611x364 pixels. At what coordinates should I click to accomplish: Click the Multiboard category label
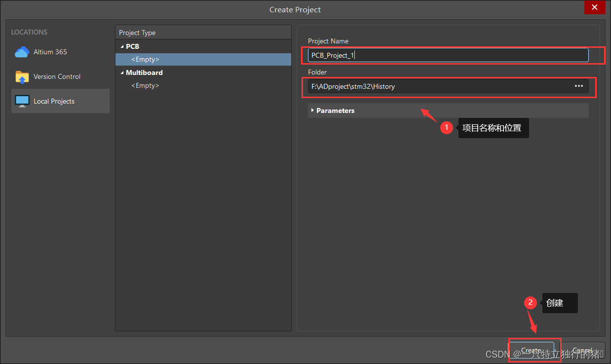(144, 73)
